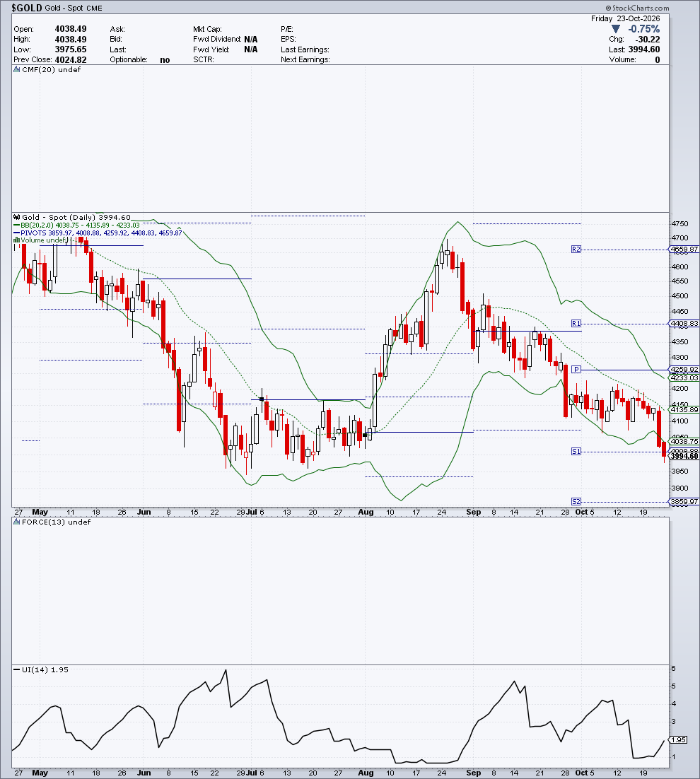Image resolution: width=700 pixels, height=779 pixels.
Task: Click the Volume value 0 in header
Action: pyautogui.click(x=658, y=60)
